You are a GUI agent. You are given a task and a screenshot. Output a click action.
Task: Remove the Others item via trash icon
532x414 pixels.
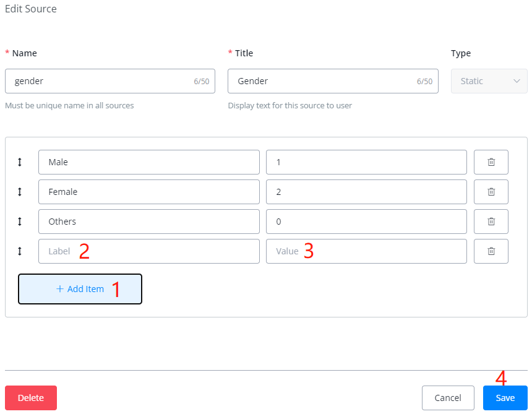point(491,222)
